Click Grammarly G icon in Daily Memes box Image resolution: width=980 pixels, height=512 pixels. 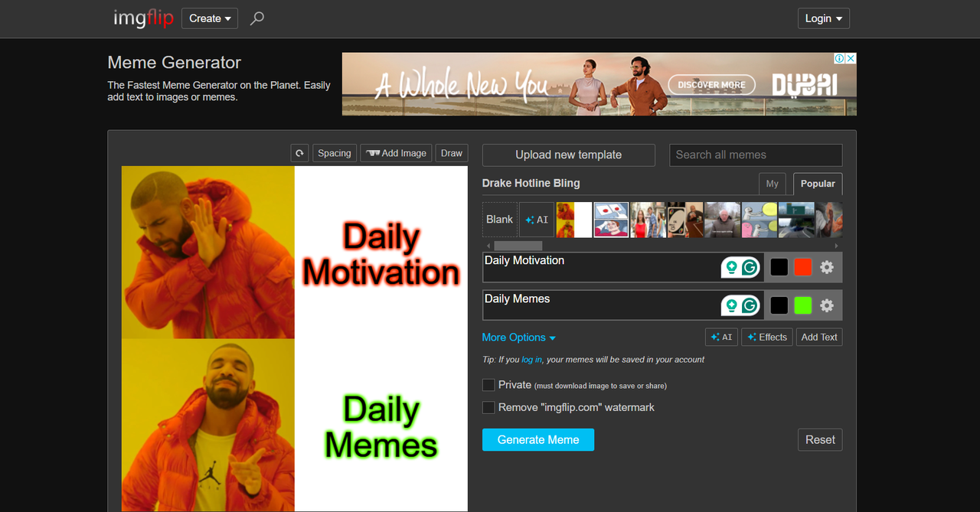pos(750,305)
